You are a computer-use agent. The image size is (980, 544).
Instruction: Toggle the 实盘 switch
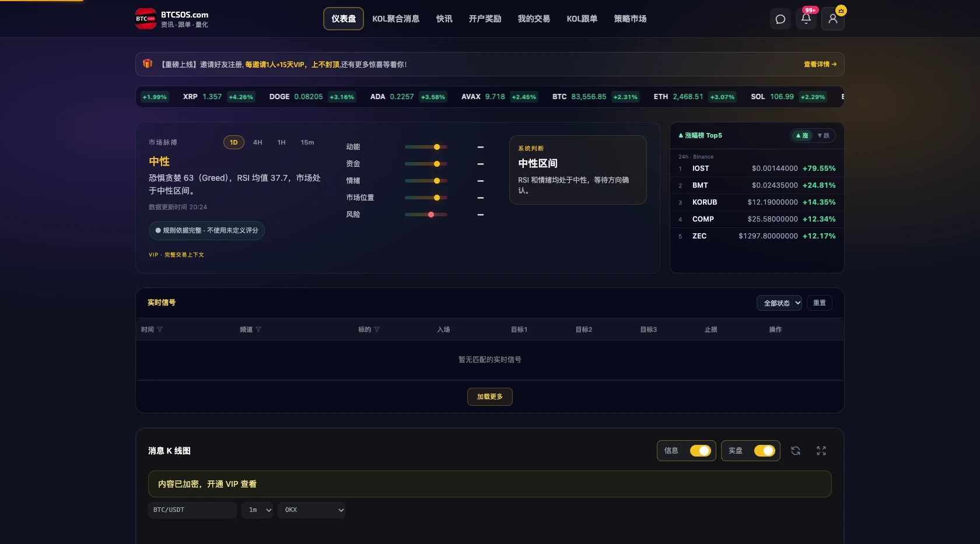tap(764, 451)
